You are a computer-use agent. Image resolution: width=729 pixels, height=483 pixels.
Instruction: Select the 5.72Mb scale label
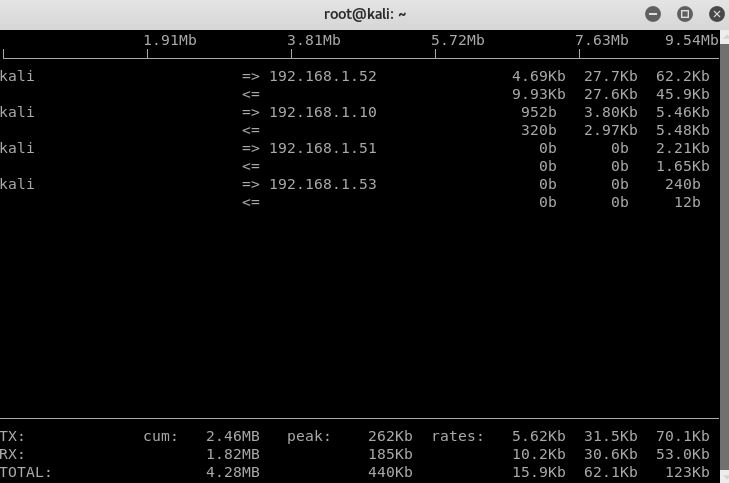pyautogui.click(x=457, y=40)
